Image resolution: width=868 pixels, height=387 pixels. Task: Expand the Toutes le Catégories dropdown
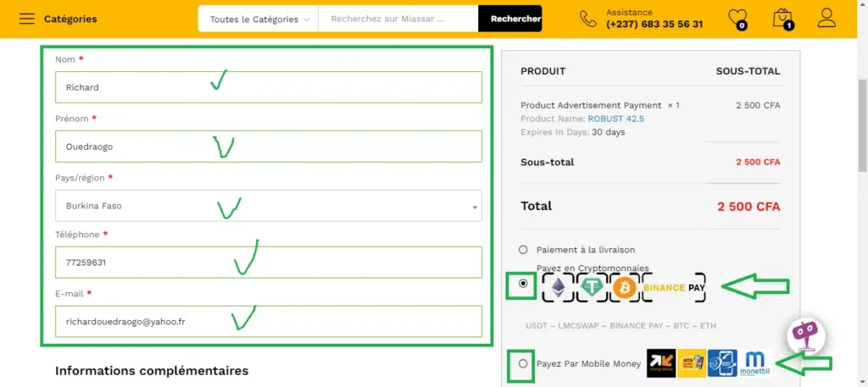[259, 19]
